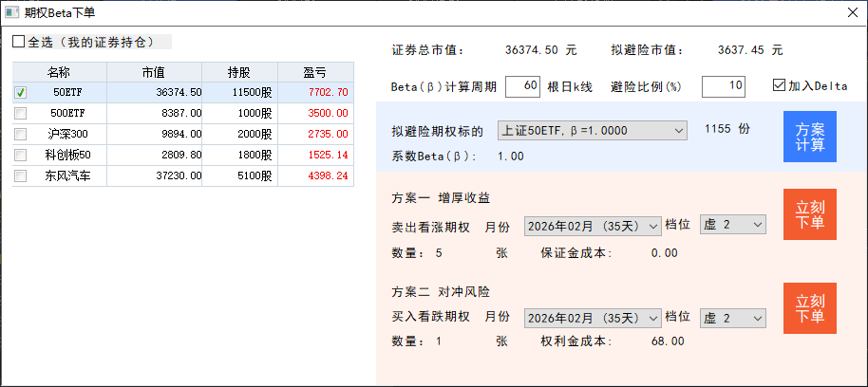Click 立刻下单 for 方案一 增厚收益
The image size is (868, 387).
(x=809, y=214)
